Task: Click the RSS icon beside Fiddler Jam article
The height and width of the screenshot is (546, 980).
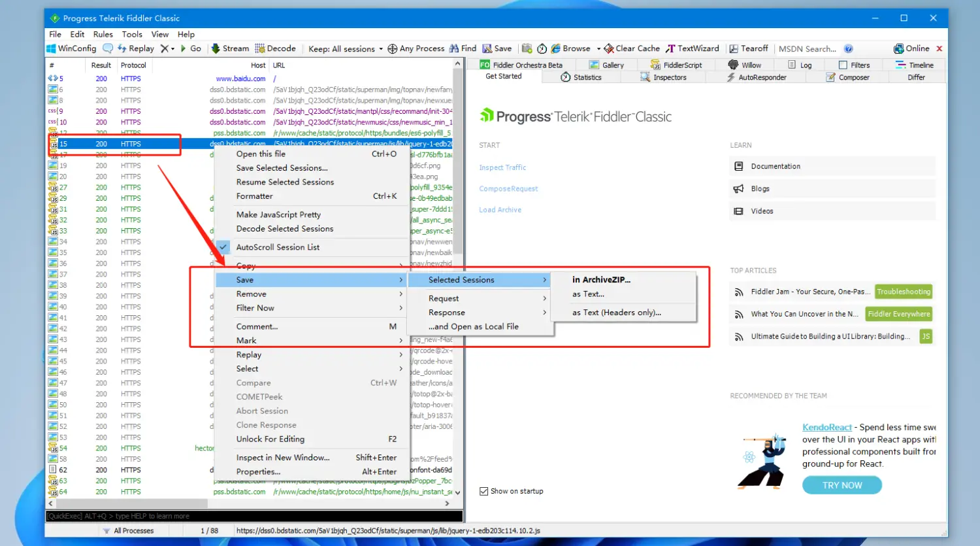Action: tap(739, 292)
